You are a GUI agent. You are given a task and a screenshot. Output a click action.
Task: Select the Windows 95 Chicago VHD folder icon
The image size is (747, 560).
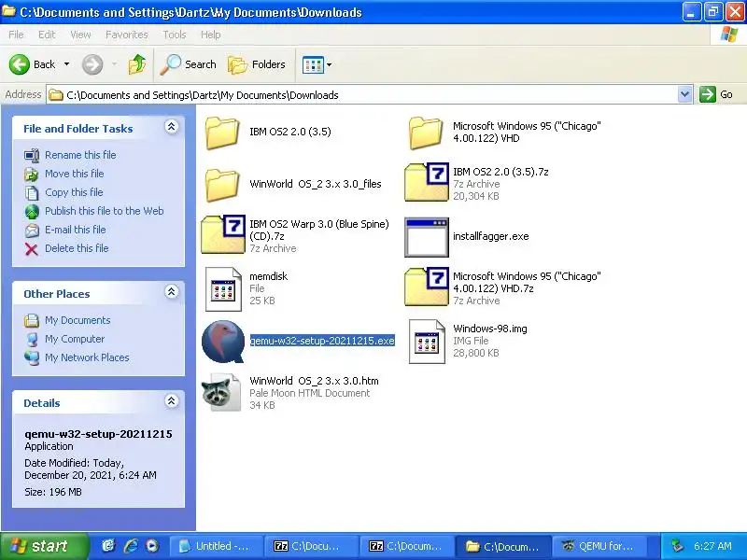tap(426, 133)
